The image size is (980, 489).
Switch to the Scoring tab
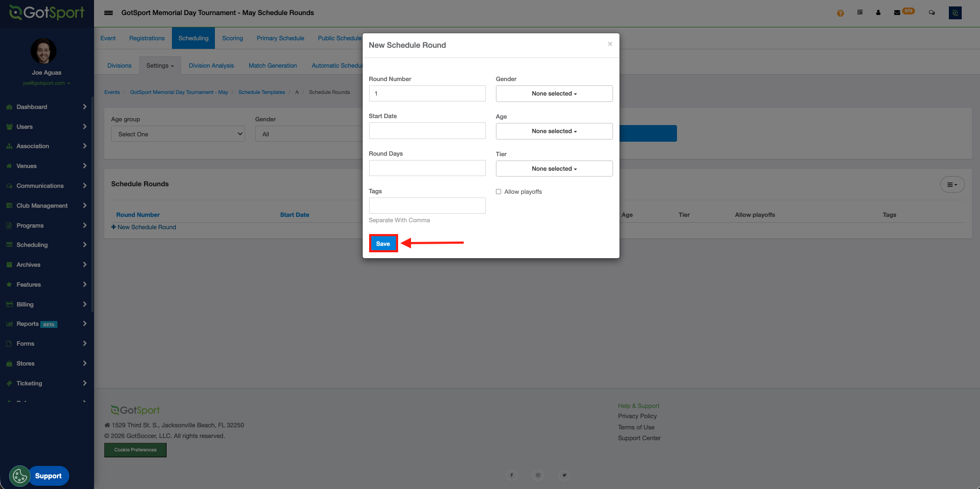point(232,38)
